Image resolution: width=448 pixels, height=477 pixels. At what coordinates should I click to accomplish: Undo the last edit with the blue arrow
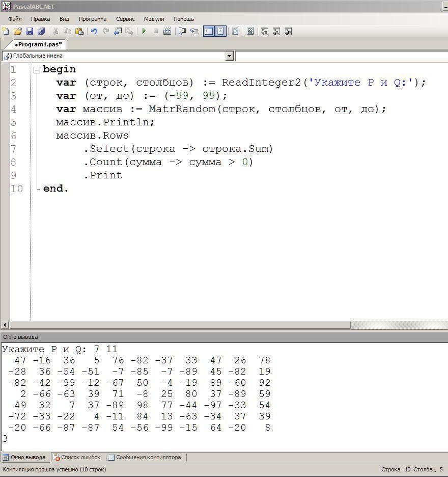pos(94,31)
